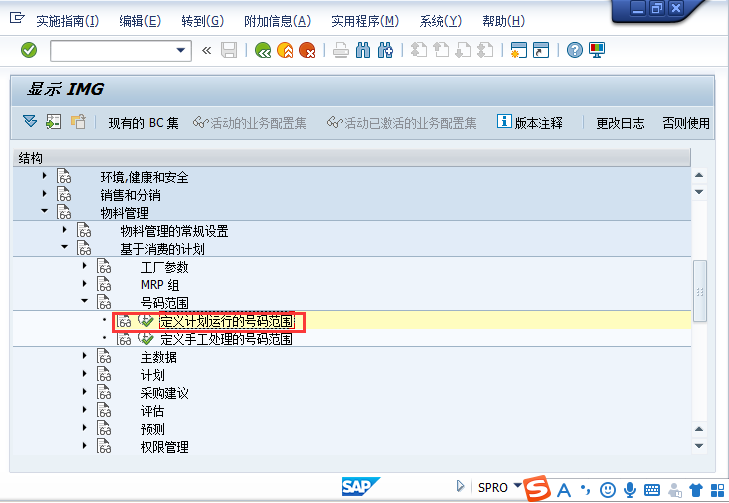The height and width of the screenshot is (503, 729).
Task: Collapse the 号码范围 node
Action: pyautogui.click(x=85, y=301)
